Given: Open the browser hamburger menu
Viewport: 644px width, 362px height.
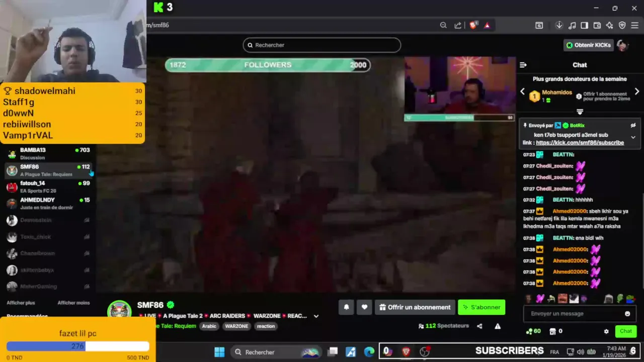Looking at the screenshot, I should (635, 25).
